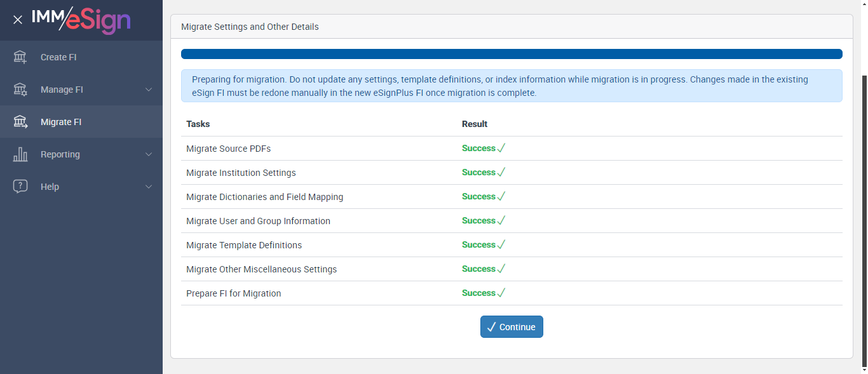
Task: Click the page's vertical scrollbar
Action: (864, 216)
